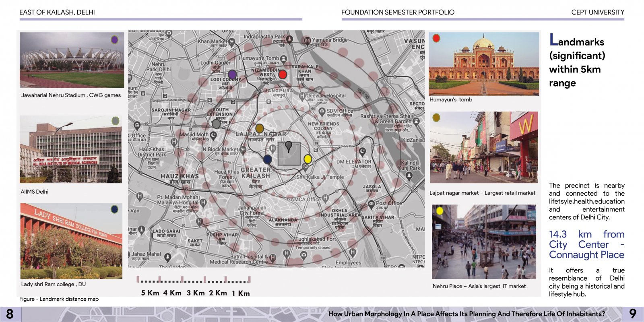This screenshot has height=322, width=644.
Task: Click olive dot on Lajpat Nagar market photo
Action: coord(436,118)
